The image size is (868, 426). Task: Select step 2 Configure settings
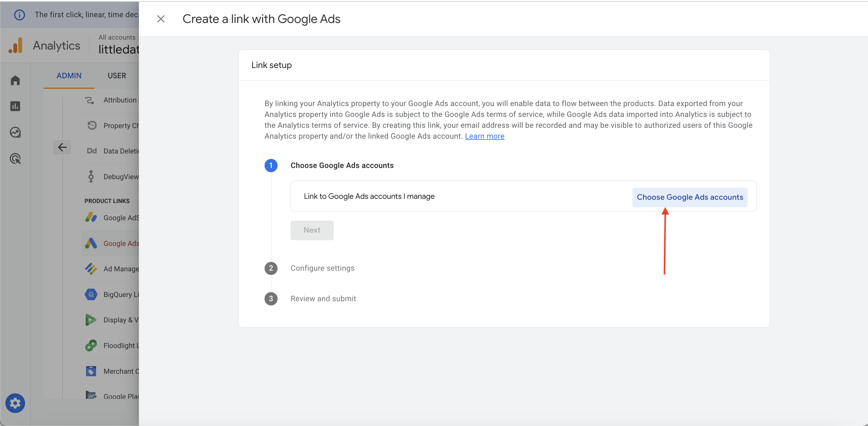click(x=322, y=268)
